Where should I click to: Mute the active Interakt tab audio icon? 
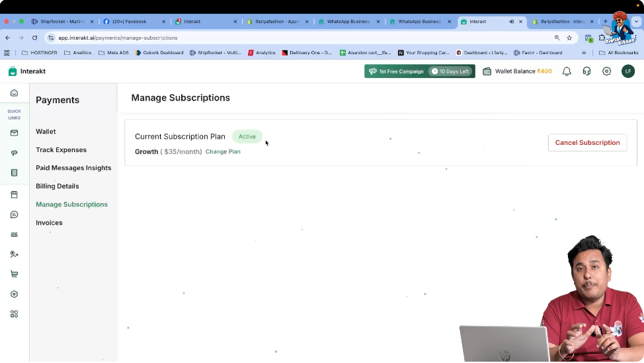click(511, 21)
